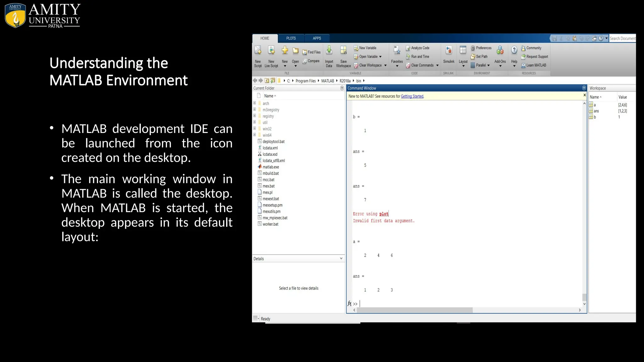The height and width of the screenshot is (362, 644).
Task: Click Run and Time button
Action: pos(418,57)
